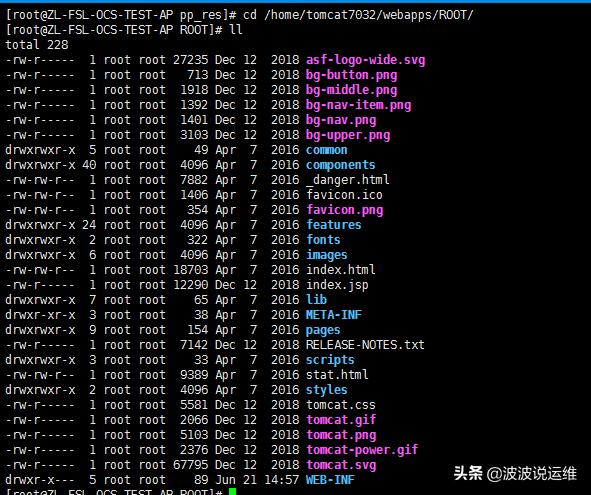Click the bg-middle.png filename
Viewport: 591px width, 495px height.
(x=351, y=90)
